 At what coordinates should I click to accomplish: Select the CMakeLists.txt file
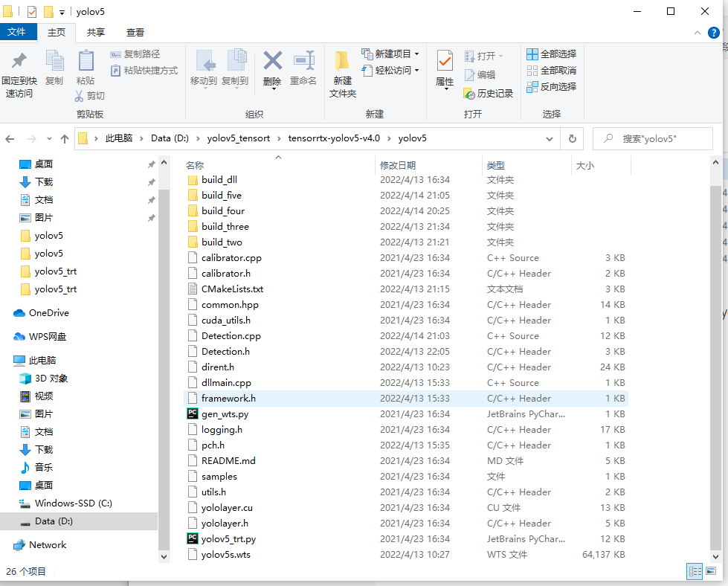[232, 289]
